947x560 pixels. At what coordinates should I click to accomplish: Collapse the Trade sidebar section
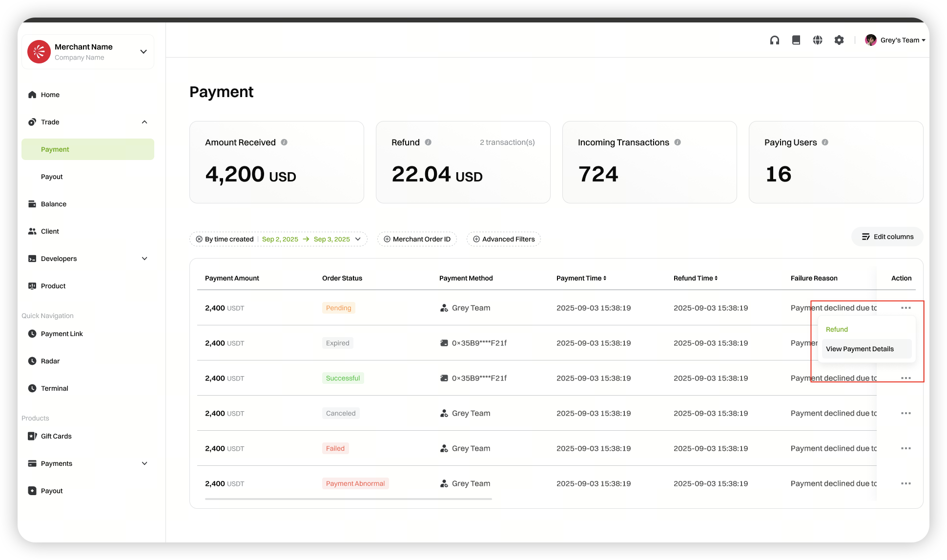[144, 122]
